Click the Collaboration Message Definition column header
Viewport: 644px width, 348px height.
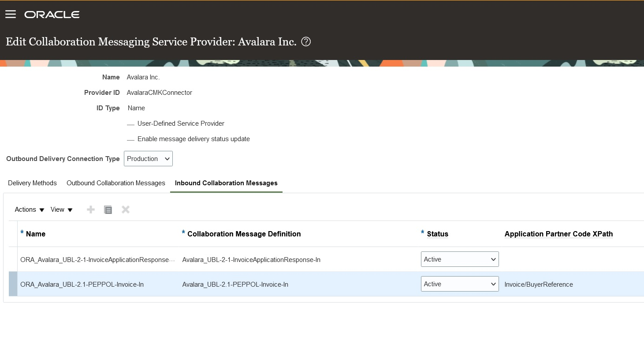click(244, 234)
